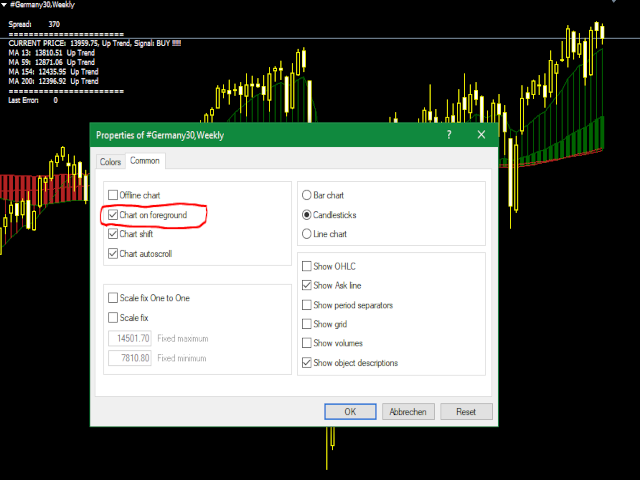This screenshot has height=480, width=640.
Task: Tick Show volumes
Action: pyautogui.click(x=307, y=343)
